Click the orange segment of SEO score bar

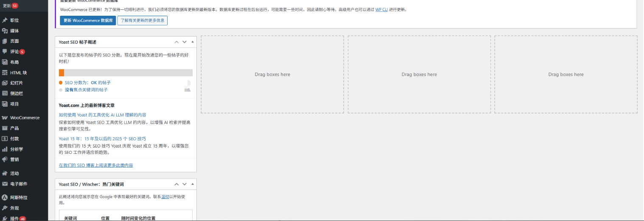point(62,73)
